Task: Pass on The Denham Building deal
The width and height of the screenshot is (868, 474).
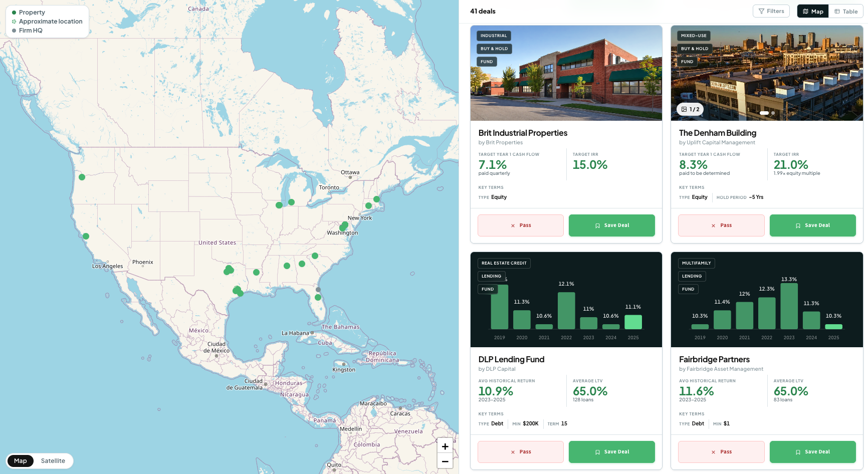Action: click(721, 225)
